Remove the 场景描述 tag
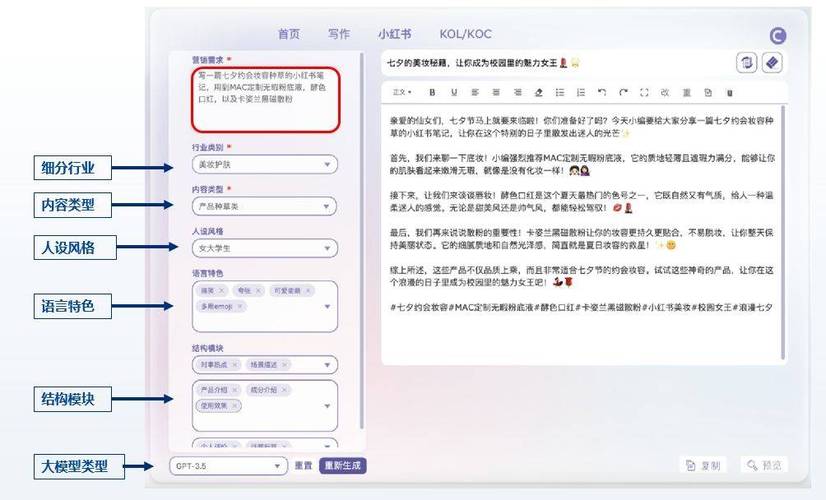 coord(284,365)
